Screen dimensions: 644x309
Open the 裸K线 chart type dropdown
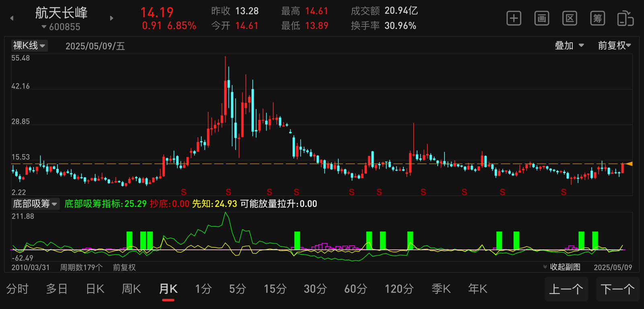[x=29, y=45]
